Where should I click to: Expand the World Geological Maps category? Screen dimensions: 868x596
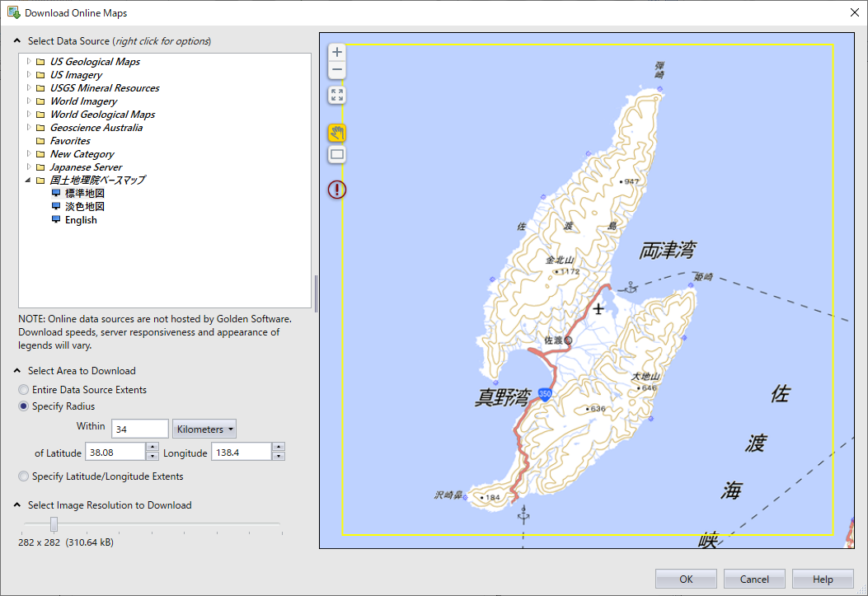pyautogui.click(x=29, y=115)
